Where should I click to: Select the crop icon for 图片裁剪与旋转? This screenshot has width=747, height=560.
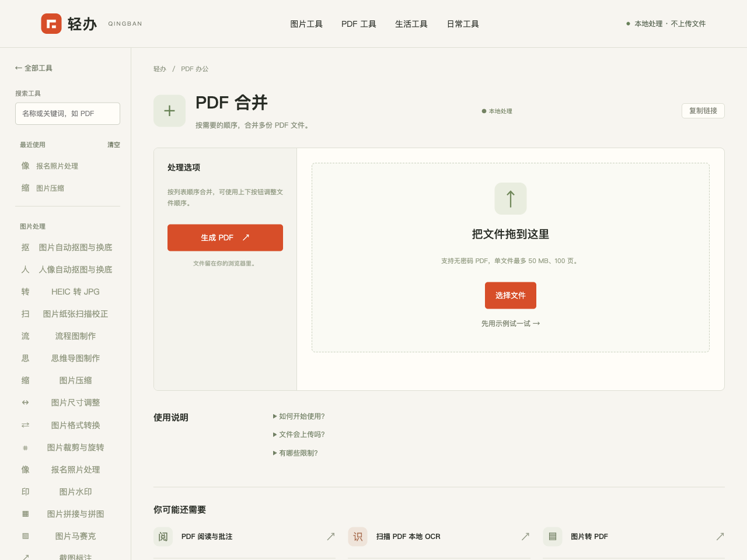pos(25,447)
